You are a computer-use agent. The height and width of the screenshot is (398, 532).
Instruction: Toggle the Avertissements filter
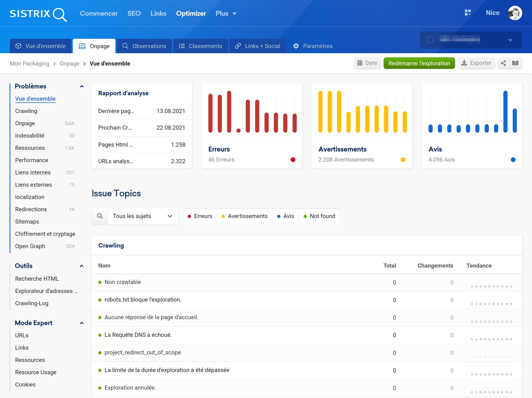point(245,216)
